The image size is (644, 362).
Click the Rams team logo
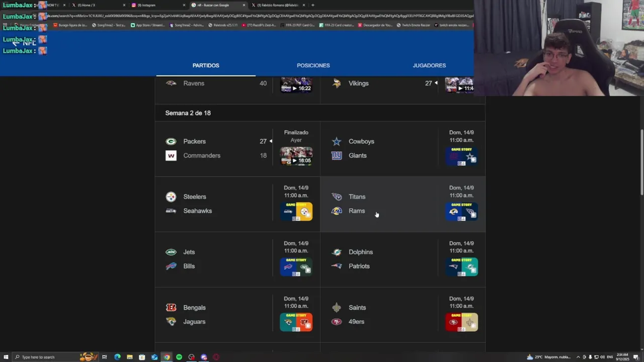coord(337,211)
